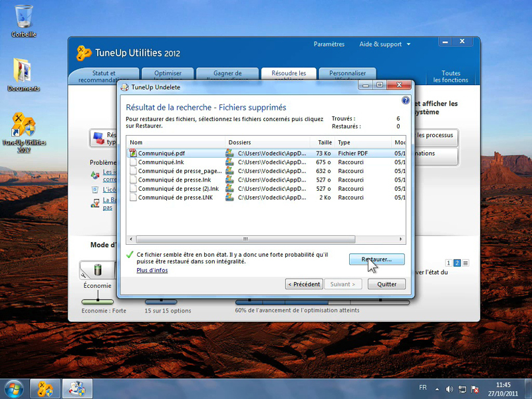Open the Documents folder desktop icon
The image size is (532, 399).
(x=23, y=74)
